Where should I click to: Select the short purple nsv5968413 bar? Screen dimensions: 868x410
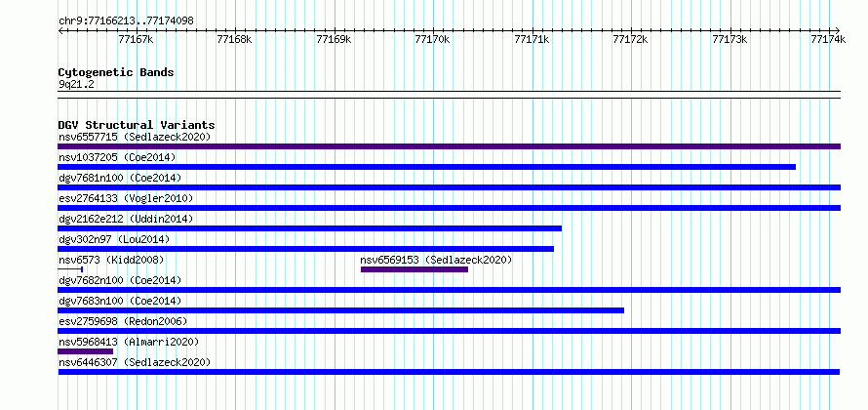tap(85, 351)
